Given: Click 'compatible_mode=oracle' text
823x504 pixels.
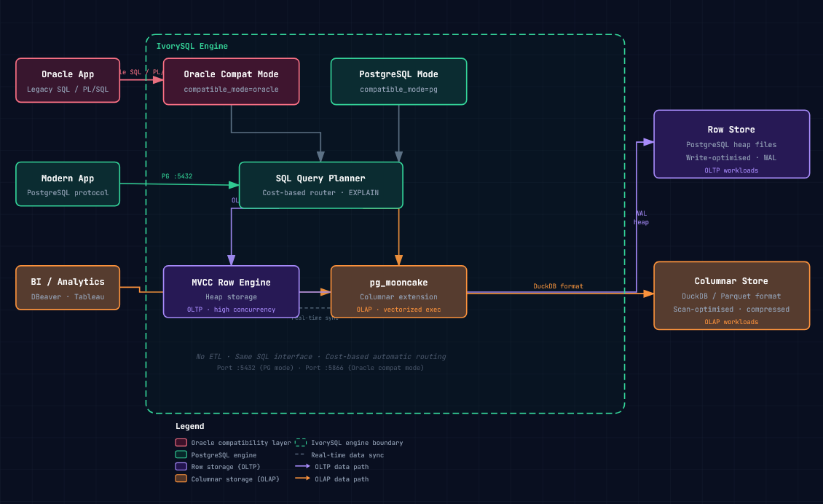Looking at the screenshot, I should click(x=232, y=90).
